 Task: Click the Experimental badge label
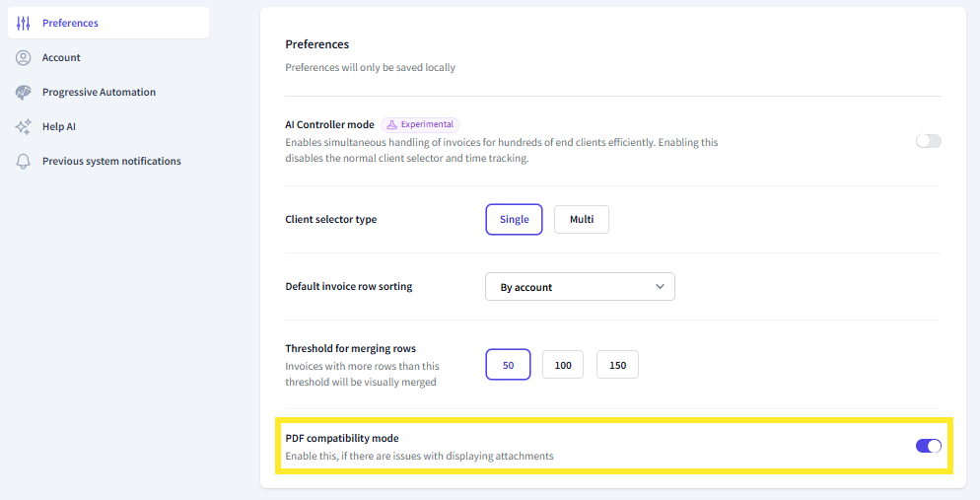click(x=427, y=125)
